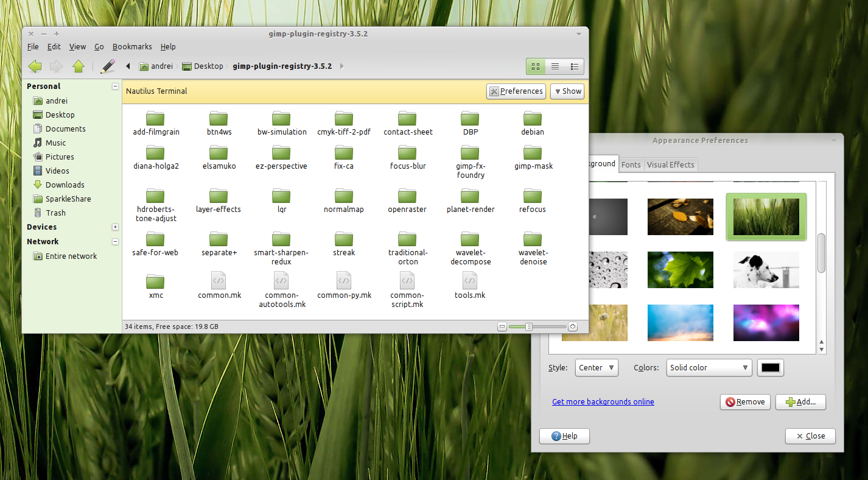Screen dimensions: 868x480
Task: Select the elsamuko folder
Action: tap(219, 158)
